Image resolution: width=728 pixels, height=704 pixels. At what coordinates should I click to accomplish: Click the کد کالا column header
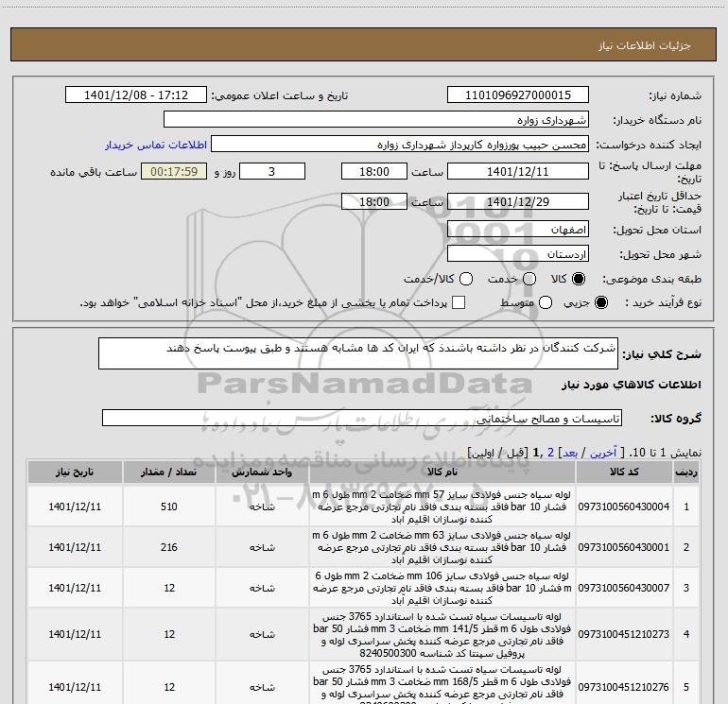click(x=624, y=472)
